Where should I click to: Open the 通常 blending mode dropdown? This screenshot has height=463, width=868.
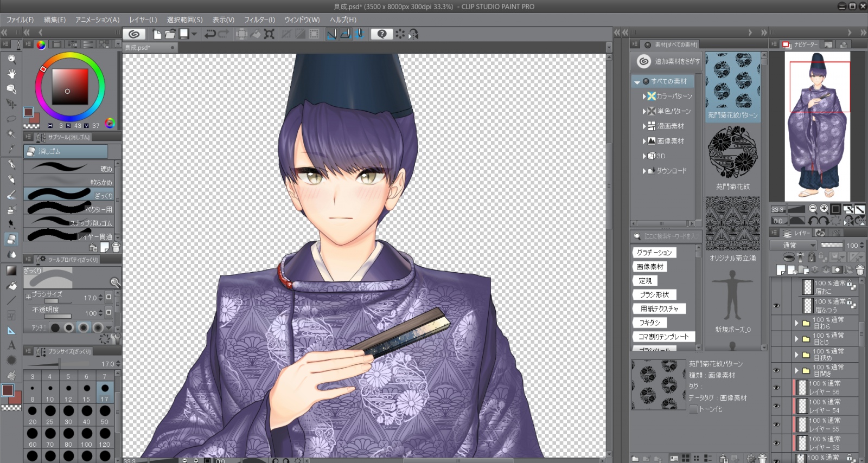799,246
